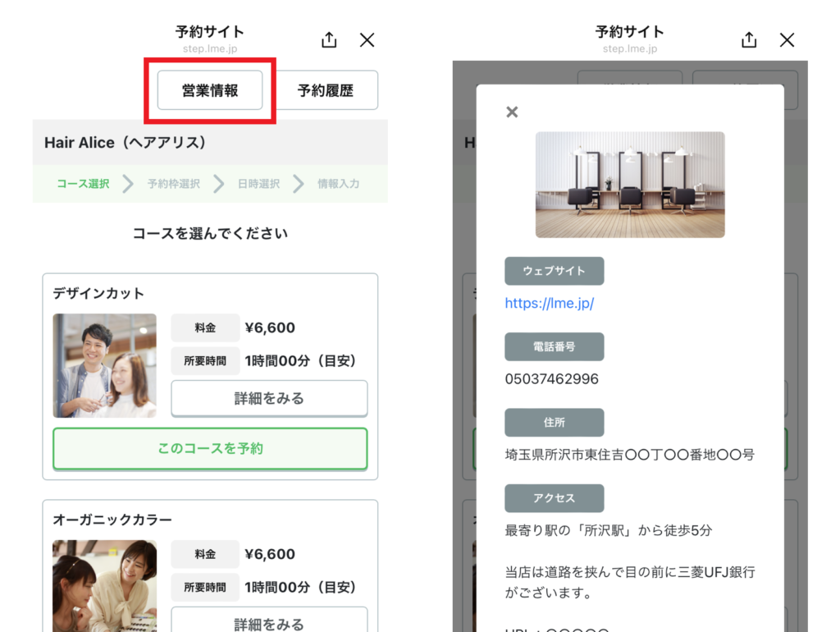840x632 pixels.
Task: Open the 営業情報 business info button
Action: [210, 90]
